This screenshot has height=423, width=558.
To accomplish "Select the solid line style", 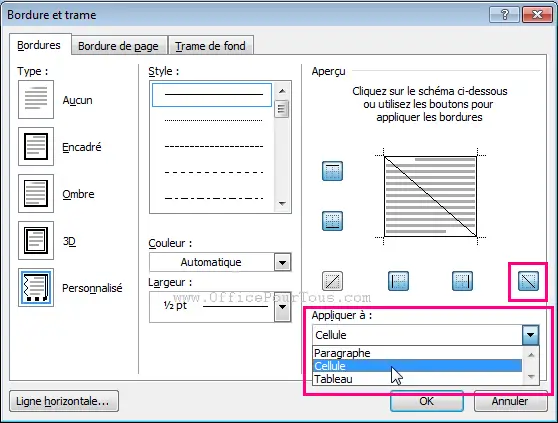I will pyautogui.click(x=212, y=95).
